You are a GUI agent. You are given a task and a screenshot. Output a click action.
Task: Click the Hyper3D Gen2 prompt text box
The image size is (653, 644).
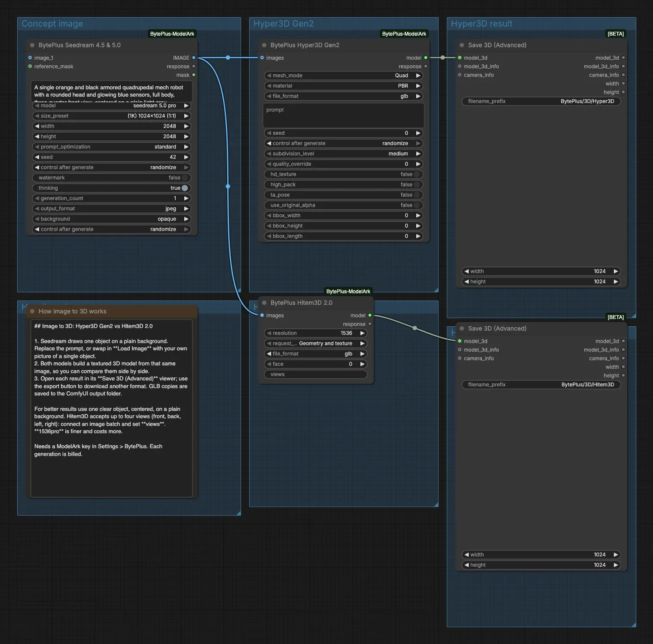click(344, 115)
